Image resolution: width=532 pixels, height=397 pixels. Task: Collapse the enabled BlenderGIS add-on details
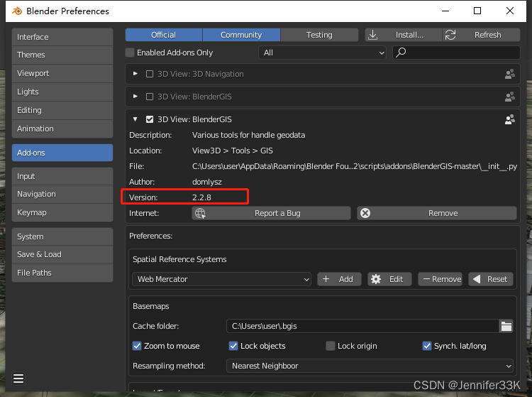click(135, 119)
